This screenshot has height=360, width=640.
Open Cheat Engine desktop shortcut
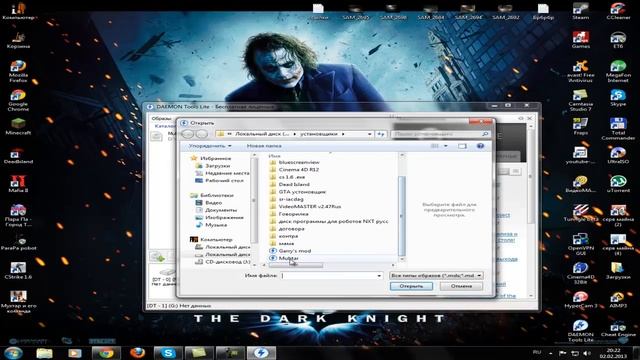click(x=618, y=328)
